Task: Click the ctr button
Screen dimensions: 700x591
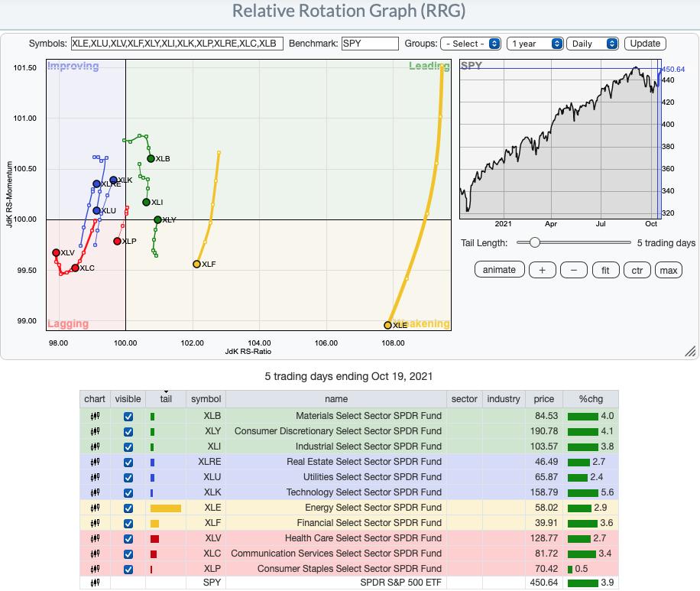Action: [637, 270]
